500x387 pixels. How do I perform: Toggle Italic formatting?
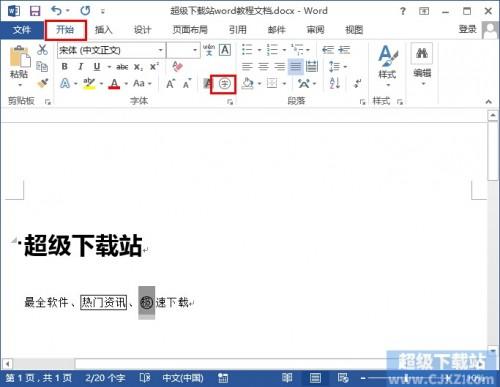(x=80, y=67)
